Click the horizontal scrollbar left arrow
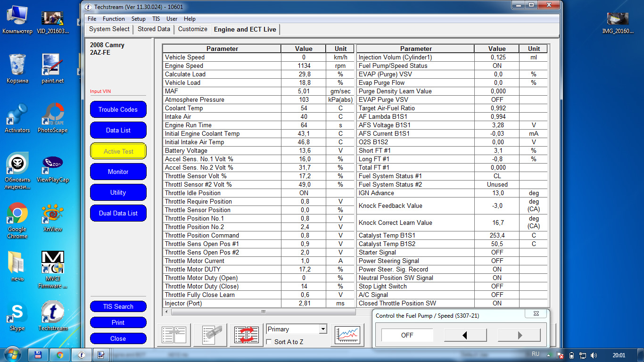The width and height of the screenshot is (644, 362). click(166, 312)
